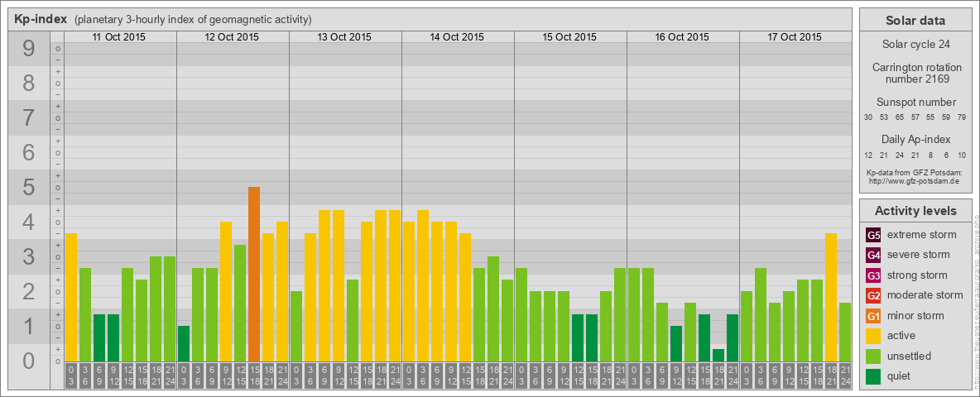Click the Kp axis number 3

(x=29, y=256)
